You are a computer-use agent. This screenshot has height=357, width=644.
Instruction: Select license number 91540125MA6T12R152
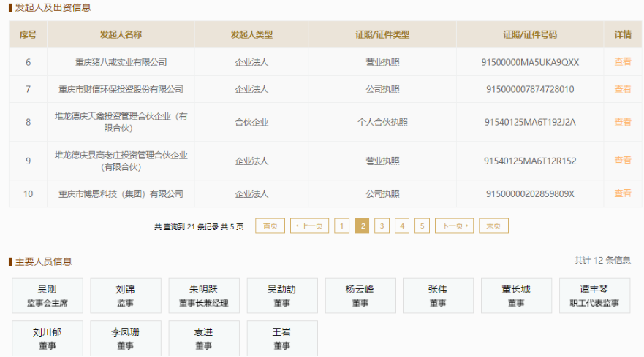(x=530, y=161)
